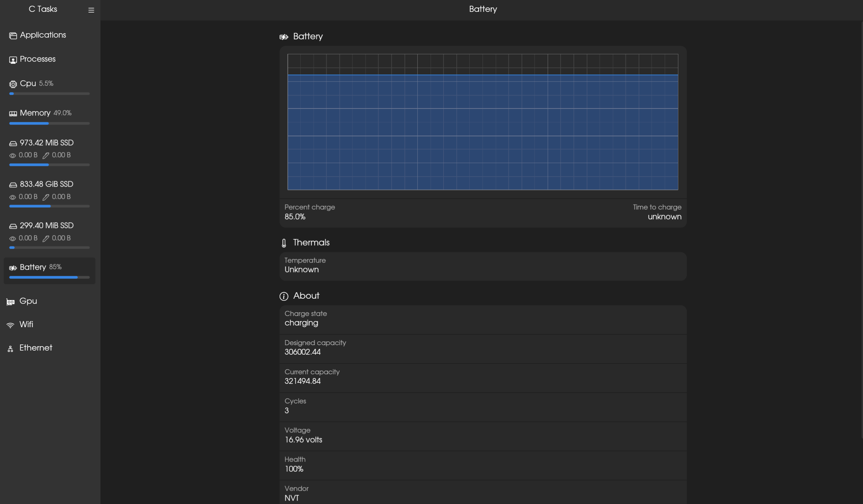Click the battery charge history graph
863x504 pixels.
coord(482,122)
